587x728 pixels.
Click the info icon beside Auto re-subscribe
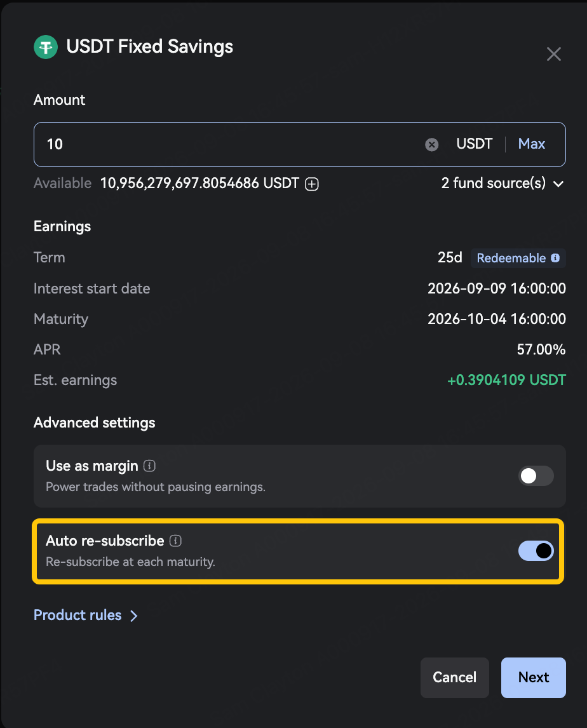[175, 541]
